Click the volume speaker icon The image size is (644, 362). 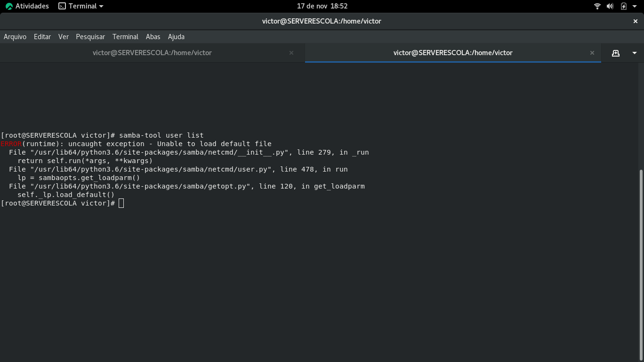point(610,6)
